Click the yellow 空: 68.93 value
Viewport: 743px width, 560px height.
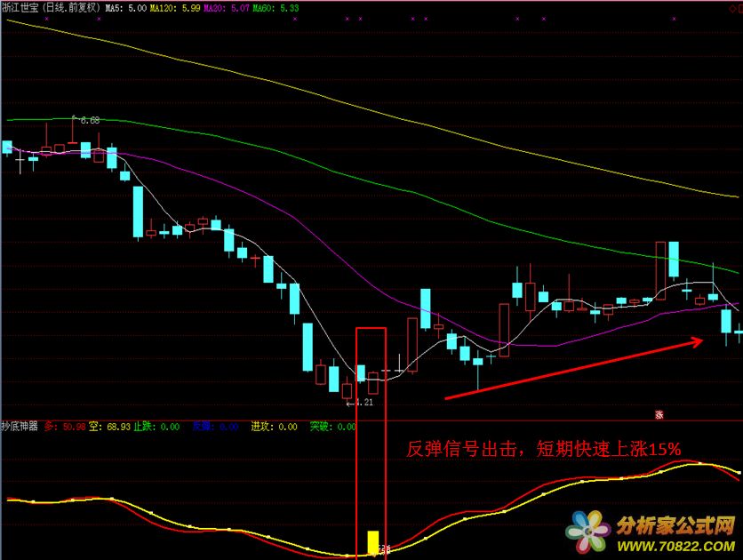click(109, 427)
